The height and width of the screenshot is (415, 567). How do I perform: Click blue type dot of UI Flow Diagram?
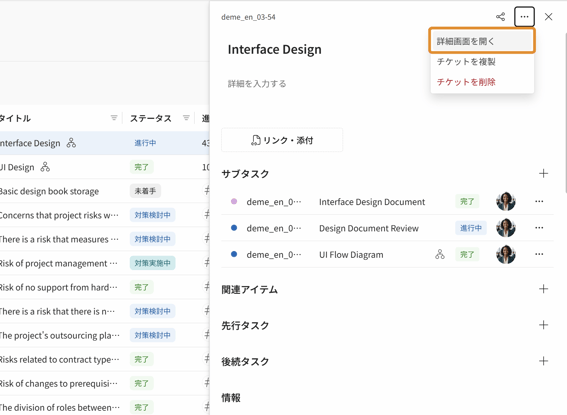234,254
